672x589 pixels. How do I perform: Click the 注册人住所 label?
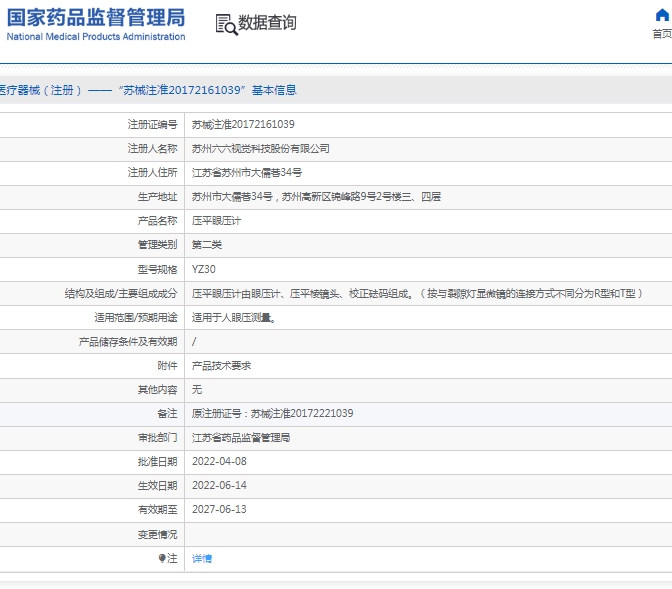click(152, 173)
